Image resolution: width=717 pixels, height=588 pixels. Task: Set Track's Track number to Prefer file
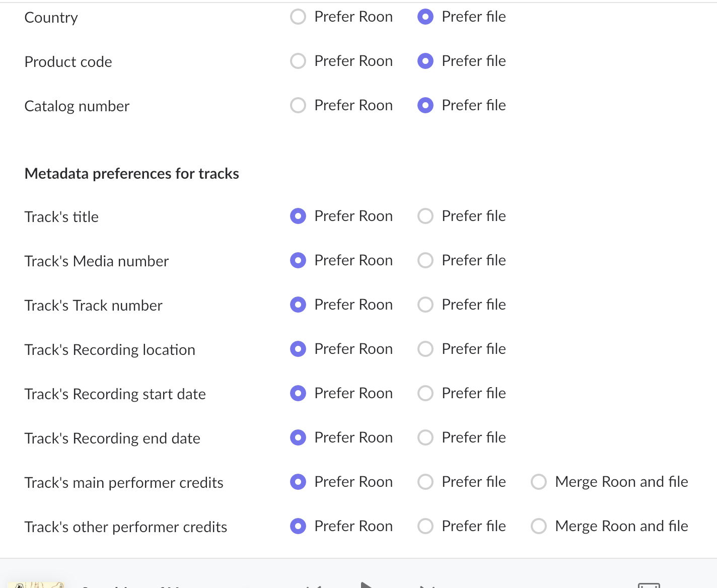(x=425, y=305)
